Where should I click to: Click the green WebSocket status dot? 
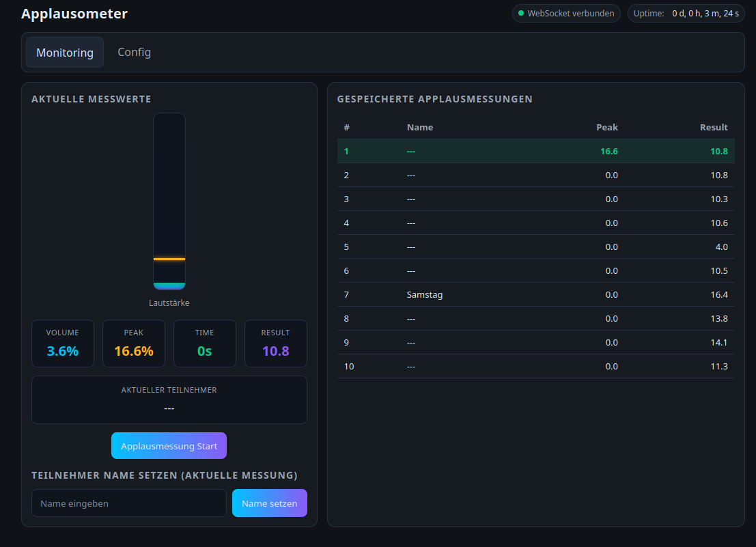point(521,13)
